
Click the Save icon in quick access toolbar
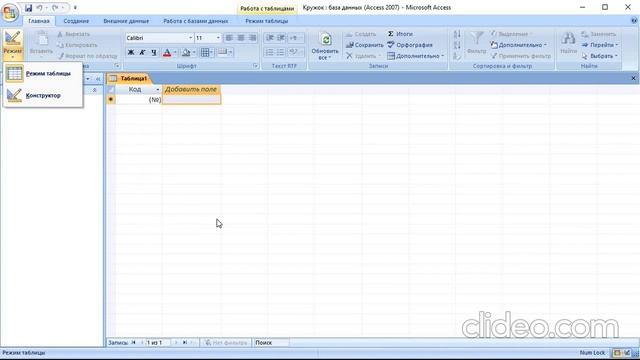click(x=29, y=8)
